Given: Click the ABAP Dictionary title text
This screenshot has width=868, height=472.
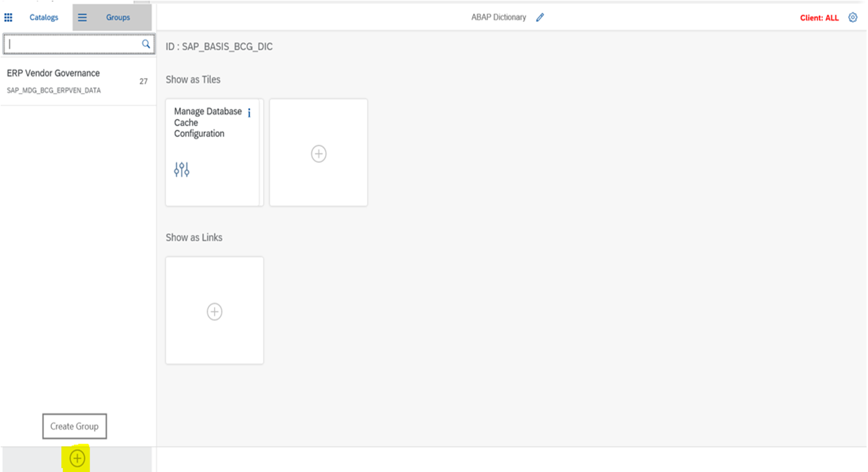Looking at the screenshot, I should (499, 18).
